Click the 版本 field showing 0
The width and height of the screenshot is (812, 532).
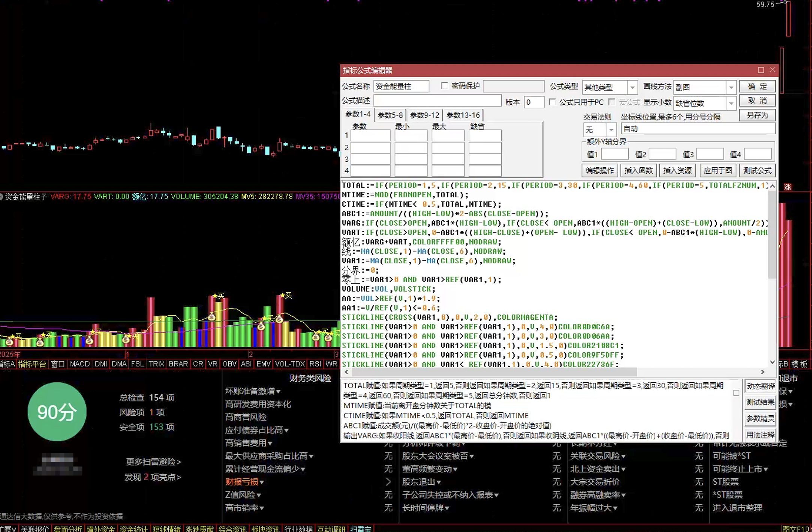pos(534,102)
